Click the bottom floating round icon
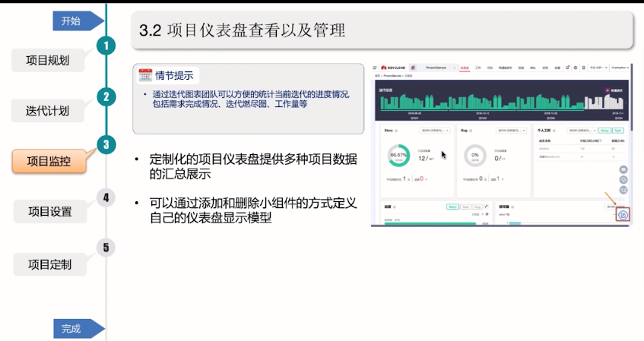The height and width of the screenshot is (341, 644). point(623,190)
